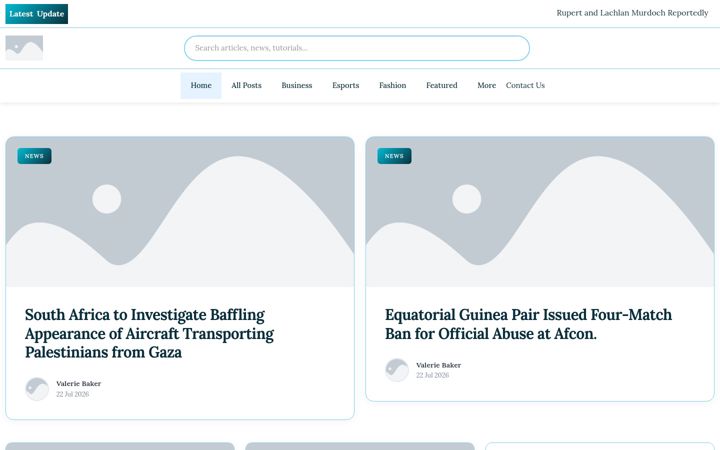Image resolution: width=720 pixels, height=450 pixels.
Task: Click Valerie Baker's avatar on South Africa article
Action: tap(37, 389)
